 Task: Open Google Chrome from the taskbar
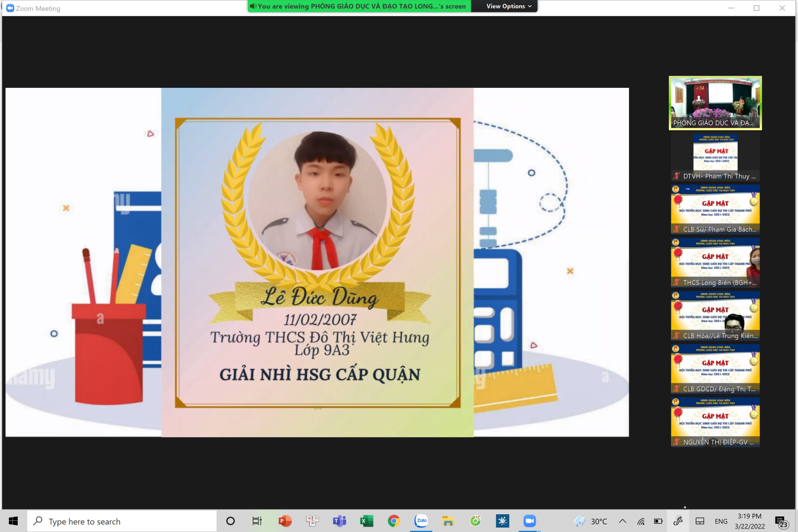394,521
